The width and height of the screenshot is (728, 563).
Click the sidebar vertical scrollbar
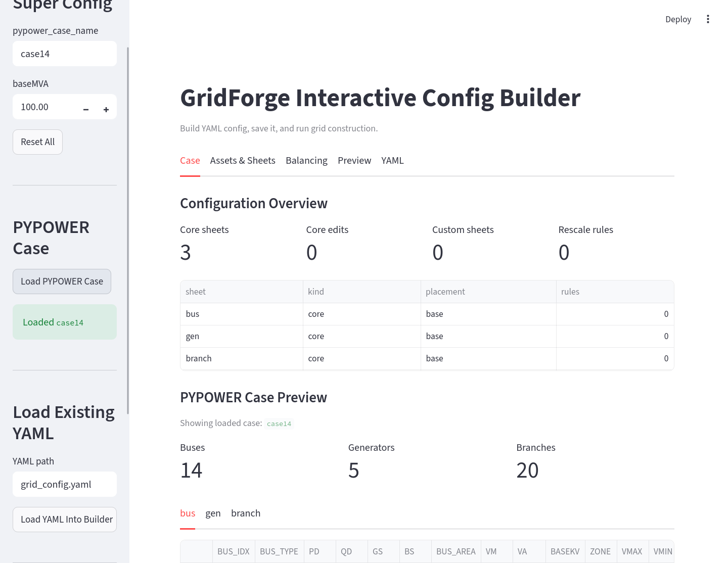coord(128,230)
